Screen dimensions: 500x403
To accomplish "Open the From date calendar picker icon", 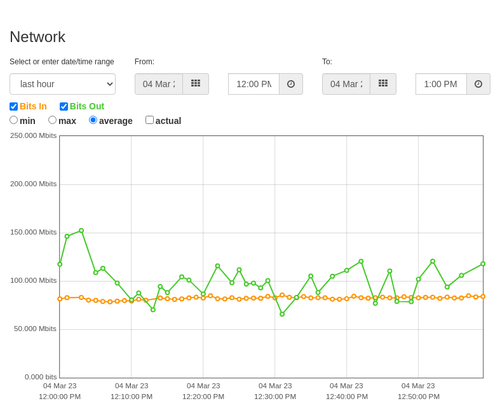I will (196, 84).
